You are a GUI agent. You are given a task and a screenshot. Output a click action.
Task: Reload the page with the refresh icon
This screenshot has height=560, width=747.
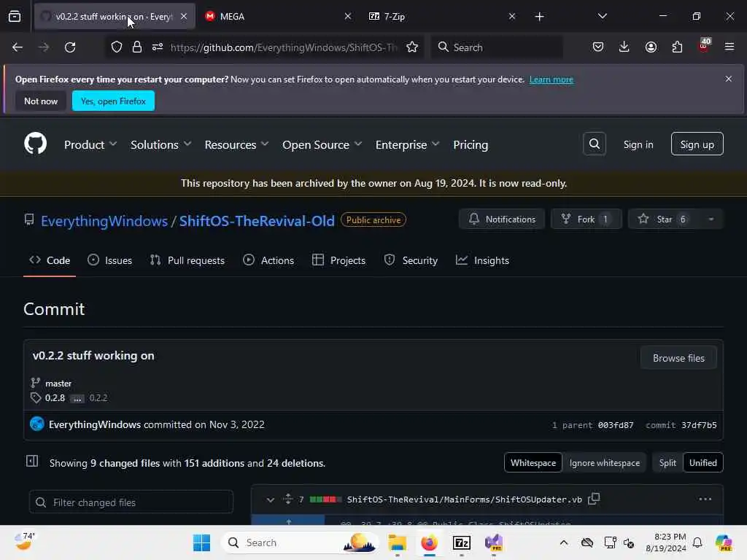click(70, 47)
